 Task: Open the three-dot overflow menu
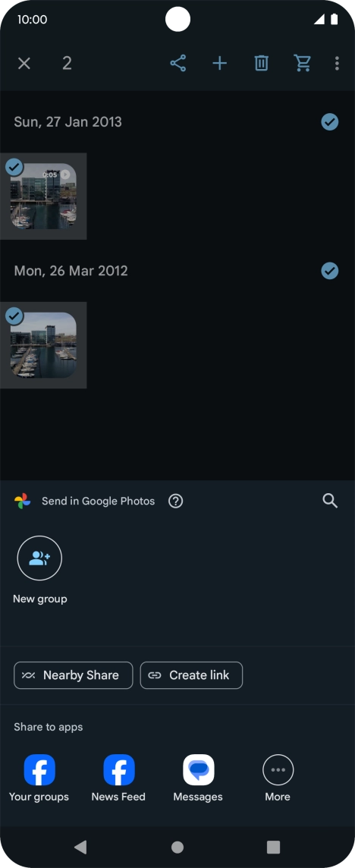click(337, 63)
